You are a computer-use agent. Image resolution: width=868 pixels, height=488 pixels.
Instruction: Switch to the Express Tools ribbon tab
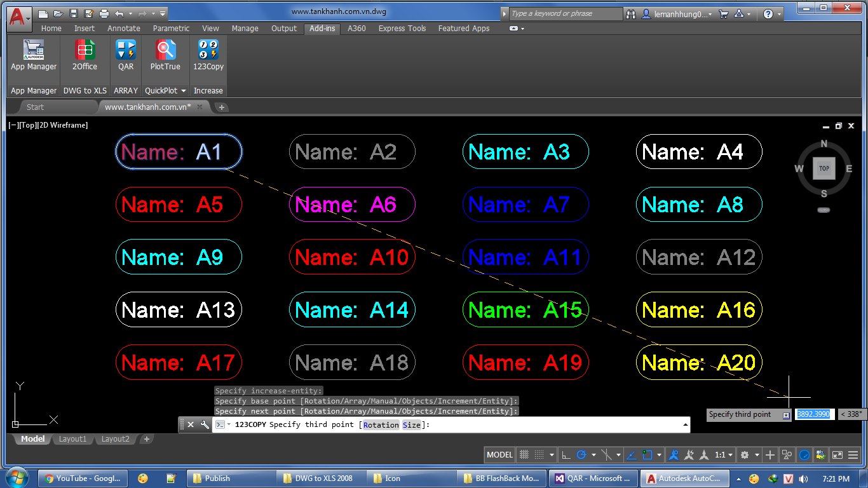(x=402, y=29)
